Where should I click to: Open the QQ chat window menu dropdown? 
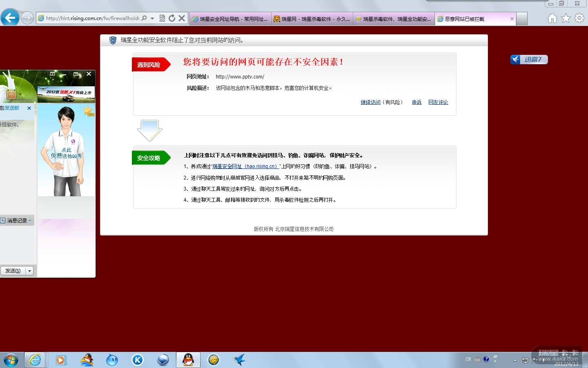click(52, 74)
